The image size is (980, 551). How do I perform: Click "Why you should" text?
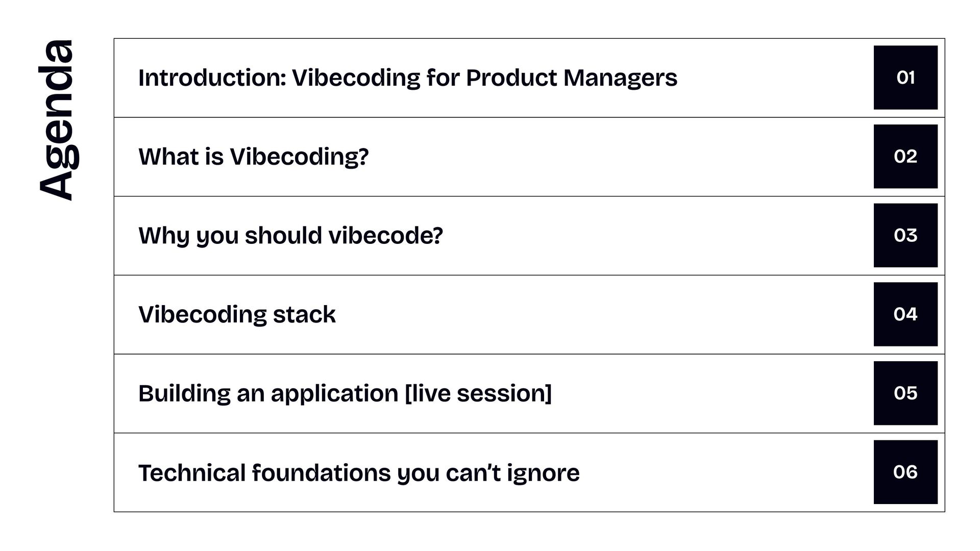[x=230, y=236]
